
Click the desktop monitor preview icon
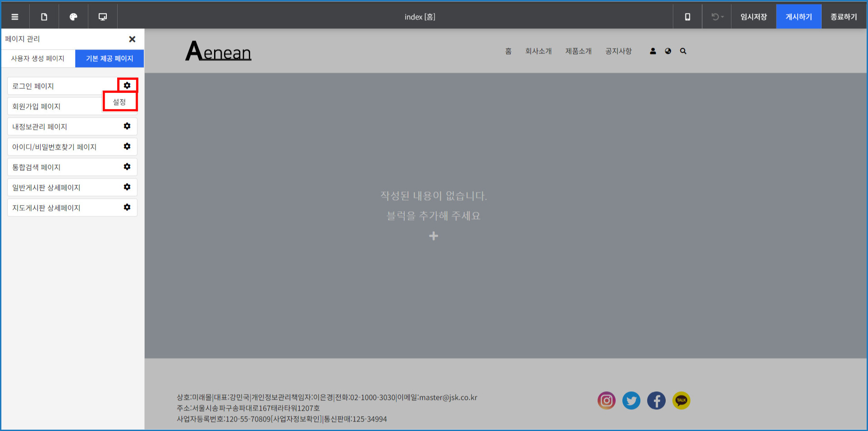coord(103,17)
